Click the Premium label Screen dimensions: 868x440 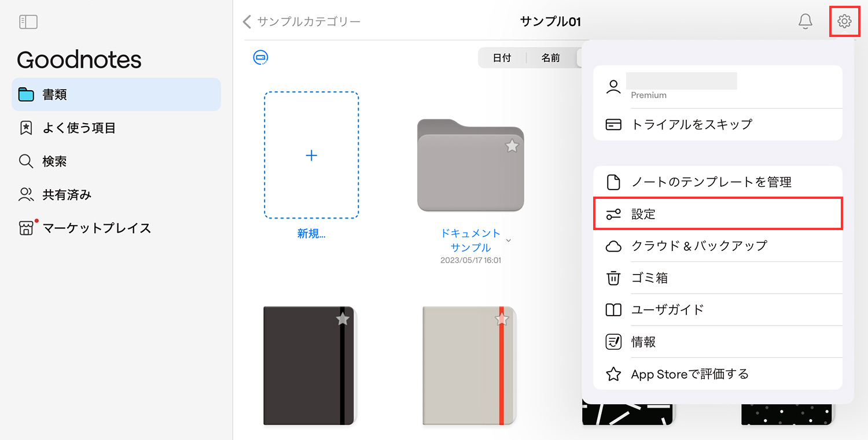pyautogui.click(x=649, y=95)
